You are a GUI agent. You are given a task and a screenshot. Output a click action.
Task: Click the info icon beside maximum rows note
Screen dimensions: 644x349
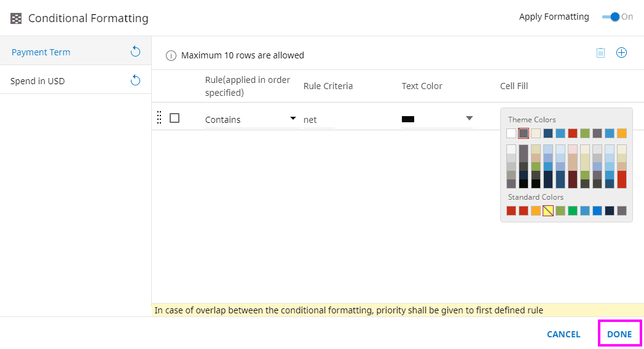(171, 55)
